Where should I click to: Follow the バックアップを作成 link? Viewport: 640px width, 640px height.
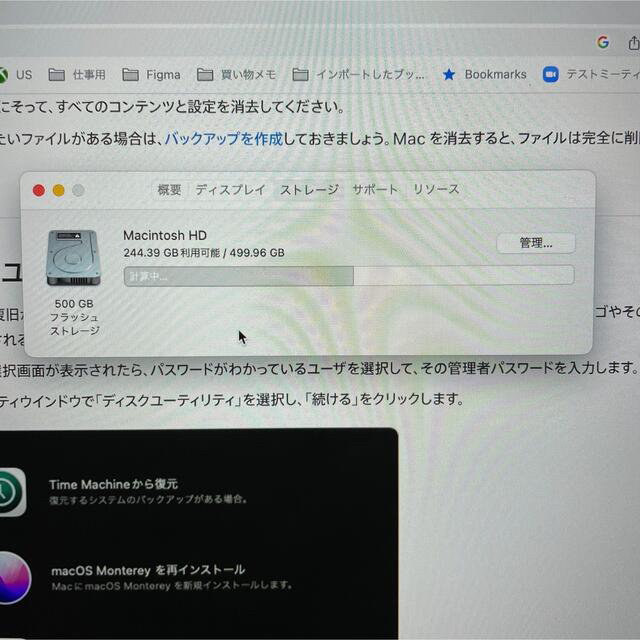(x=224, y=139)
